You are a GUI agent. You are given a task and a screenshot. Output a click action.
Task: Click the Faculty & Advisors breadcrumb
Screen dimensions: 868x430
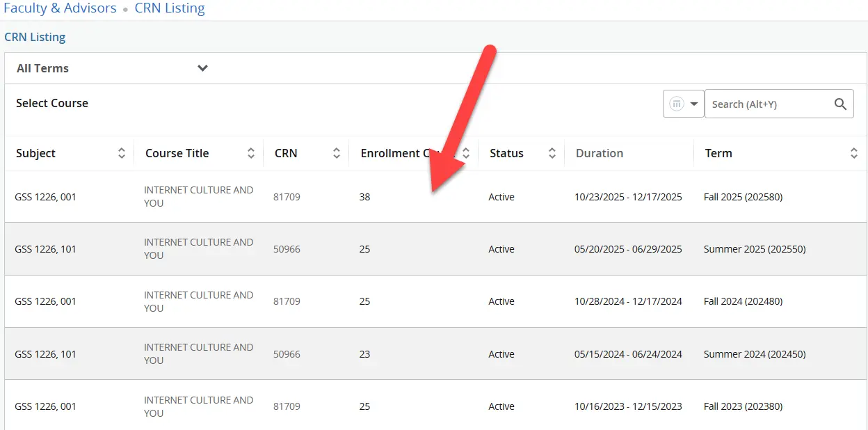pos(60,8)
